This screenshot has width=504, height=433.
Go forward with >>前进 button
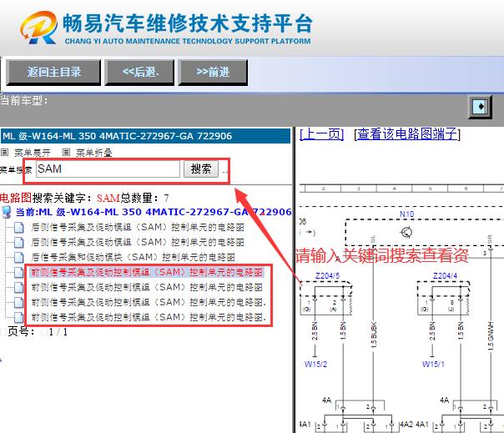click(213, 72)
